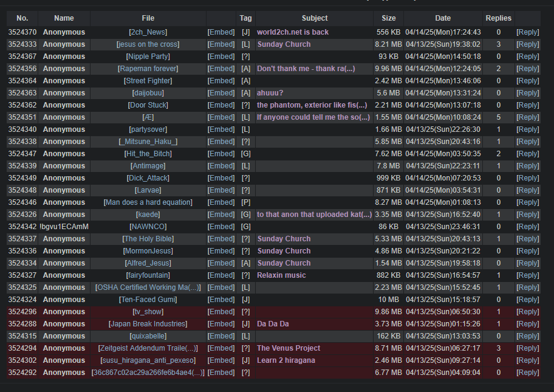This screenshot has height=392, width=554.
Task: Open The Holy Bible file link
Action: 148,239
